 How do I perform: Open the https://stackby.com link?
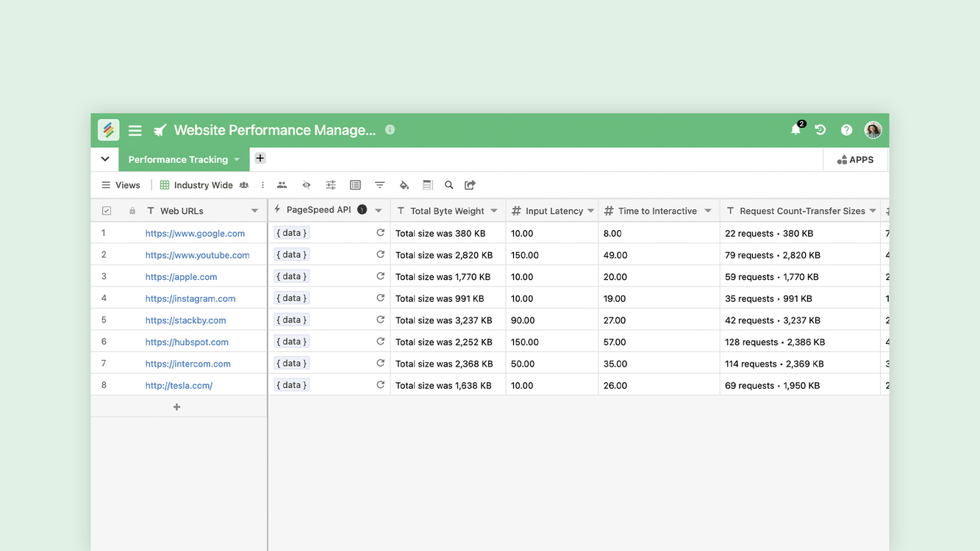coord(185,320)
